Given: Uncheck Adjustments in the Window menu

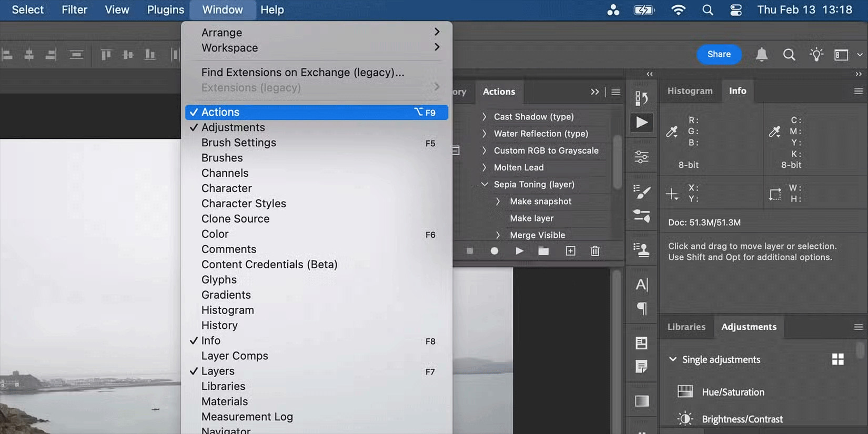Looking at the screenshot, I should click(233, 127).
